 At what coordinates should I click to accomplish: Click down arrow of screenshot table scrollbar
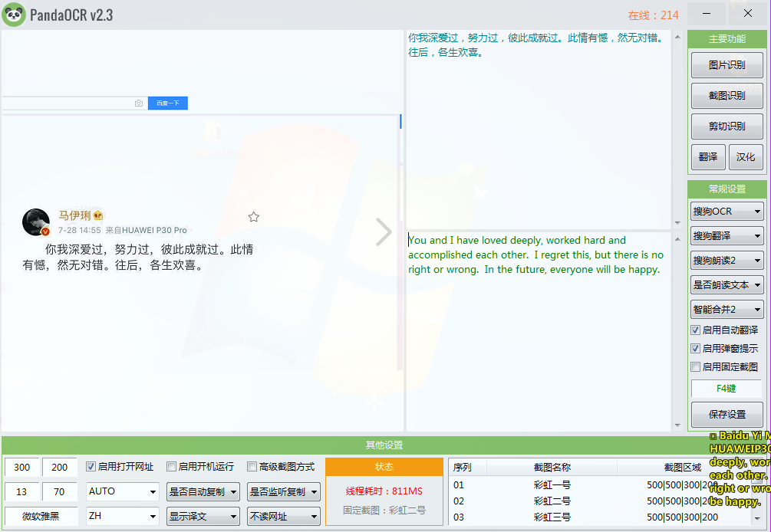click(756, 518)
